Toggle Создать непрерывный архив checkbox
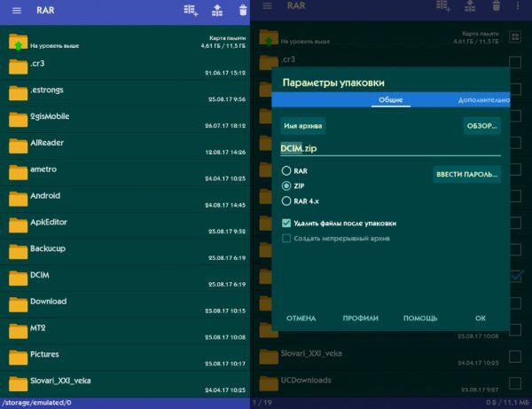 (x=286, y=239)
